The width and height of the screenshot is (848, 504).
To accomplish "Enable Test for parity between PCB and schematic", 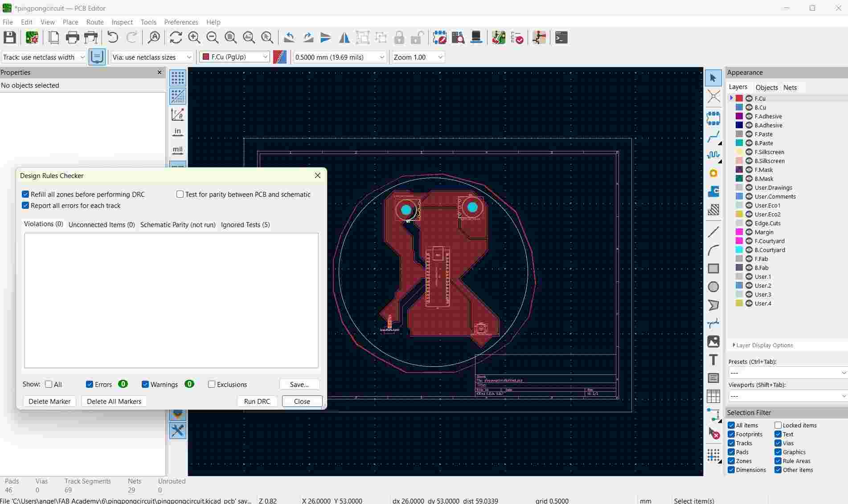I will 180,195.
